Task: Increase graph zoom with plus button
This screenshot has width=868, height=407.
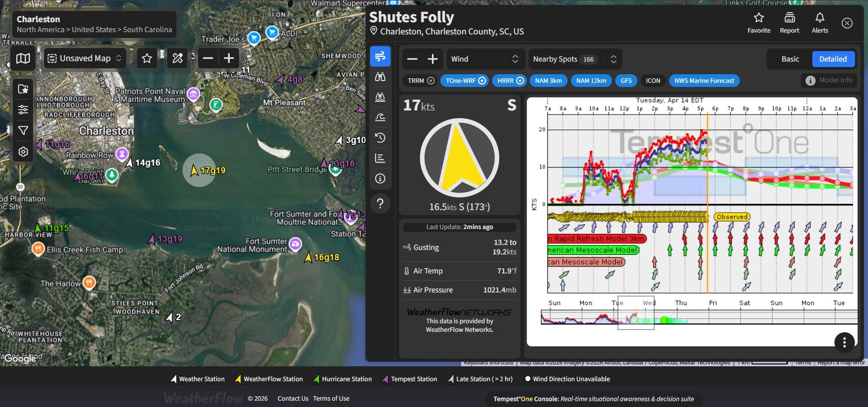Action: pyautogui.click(x=433, y=59)
